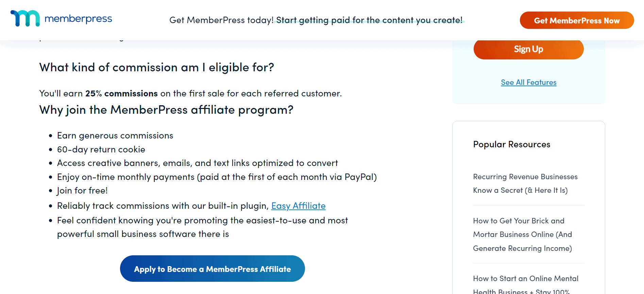644x294 pixels.
Task: Click the MemberPress "m" logo icon
Action: click(x=25, y=18)
